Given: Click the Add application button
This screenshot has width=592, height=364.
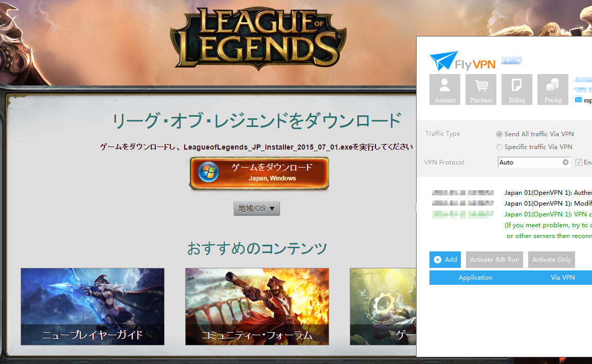Looking at the screenshot, I should [x=445, y=260].
